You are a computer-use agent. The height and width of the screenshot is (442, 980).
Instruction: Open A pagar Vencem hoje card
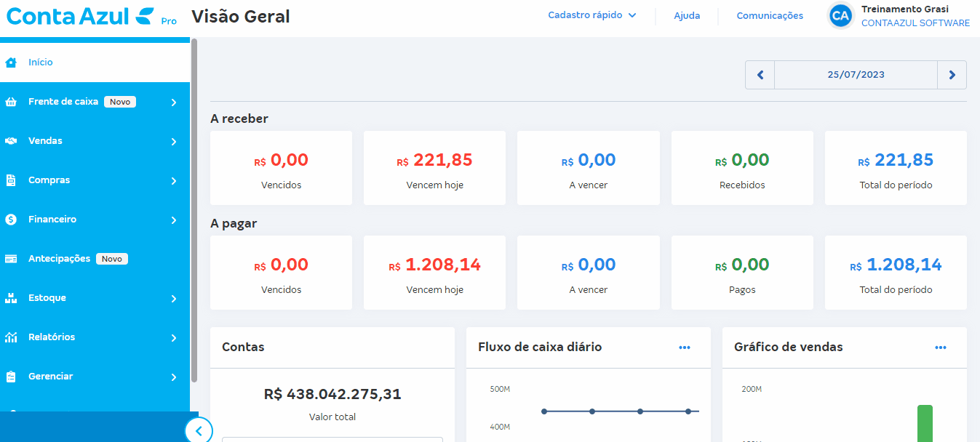tap(434, 273)
